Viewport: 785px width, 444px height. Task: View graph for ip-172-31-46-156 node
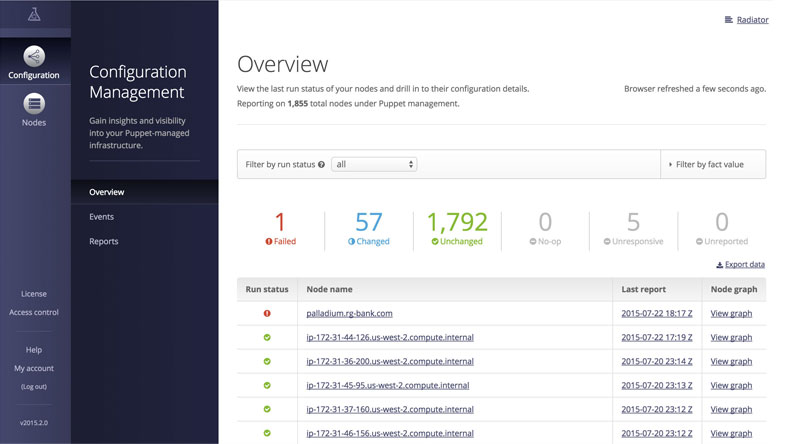(731, 433)
